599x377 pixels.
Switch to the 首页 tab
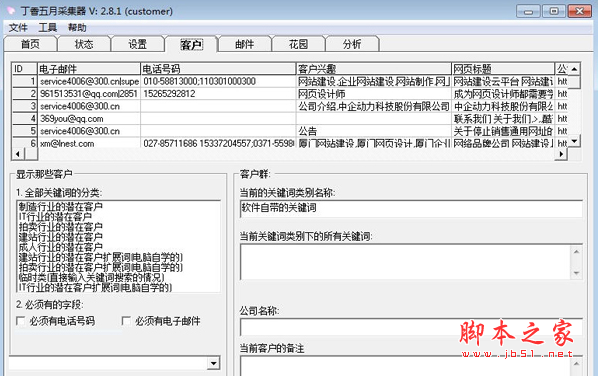(x=30, y=44)
